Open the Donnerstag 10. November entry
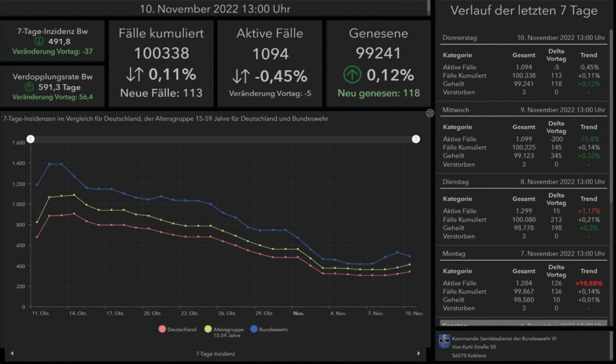The image size is (616, 364). [x=523, y=38]
